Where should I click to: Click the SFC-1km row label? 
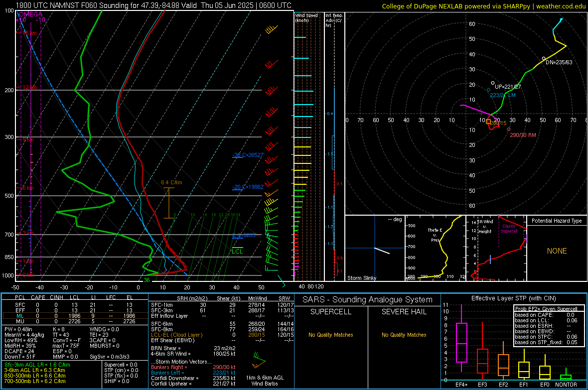[x=162, y=305]
